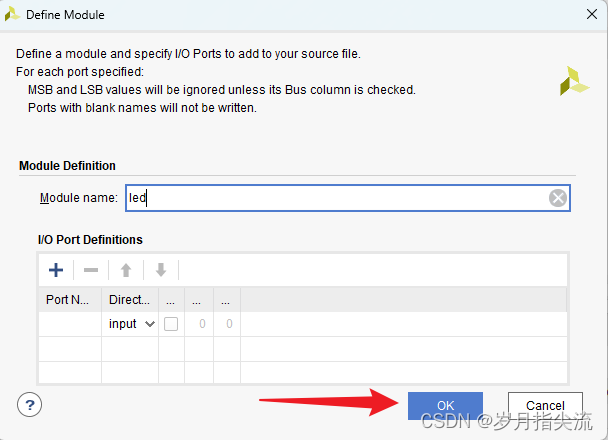Select the first row Port Name cell
This screenshot has height=440, width=608.
69,324
